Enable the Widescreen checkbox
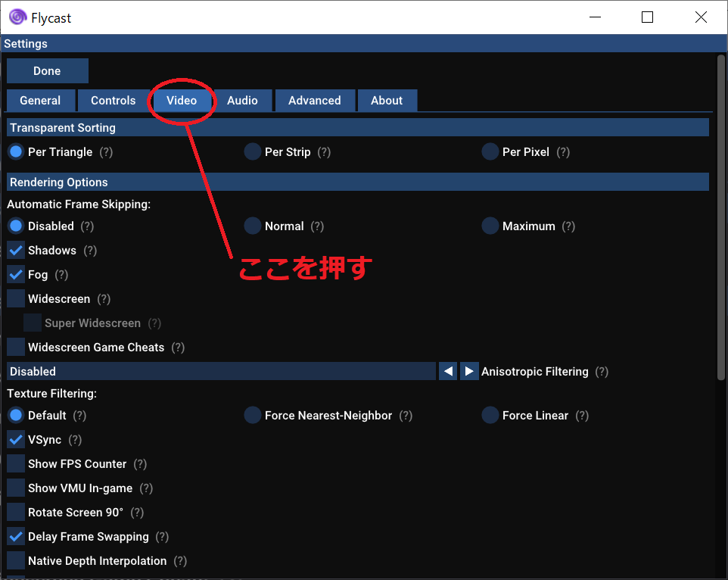728x580 pixels. click(x=16, y=298)
